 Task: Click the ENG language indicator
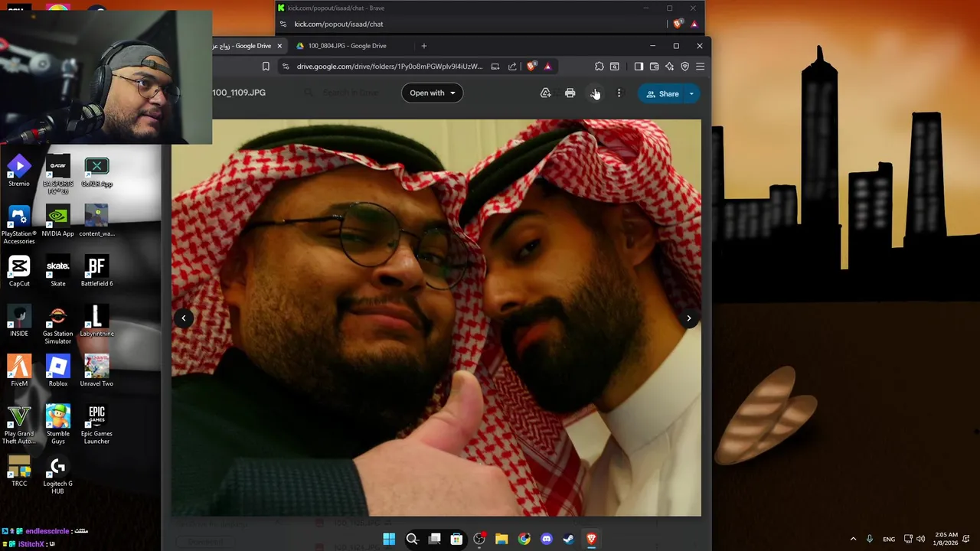(889, 540)
